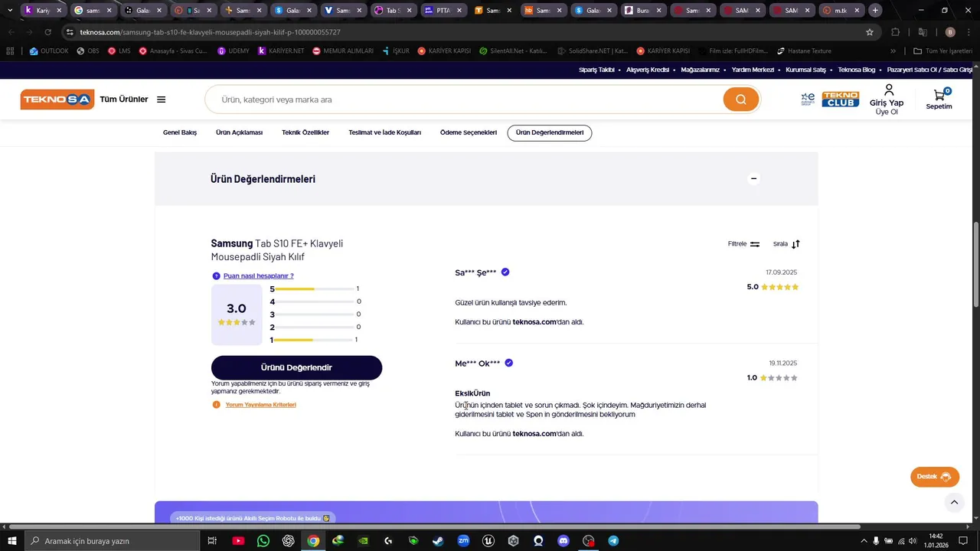Open Steam from the taskbar

coord(438,541)
